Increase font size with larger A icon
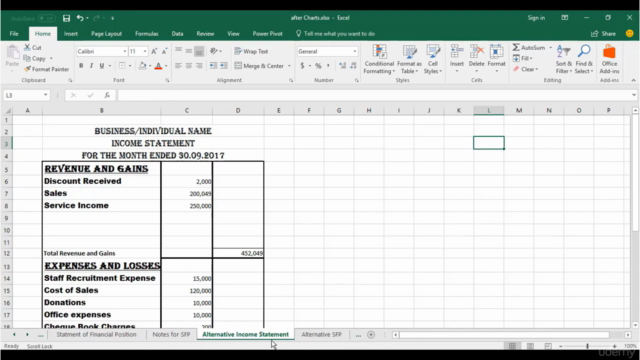This screenshot has height=360, width=640. [154, 51]
